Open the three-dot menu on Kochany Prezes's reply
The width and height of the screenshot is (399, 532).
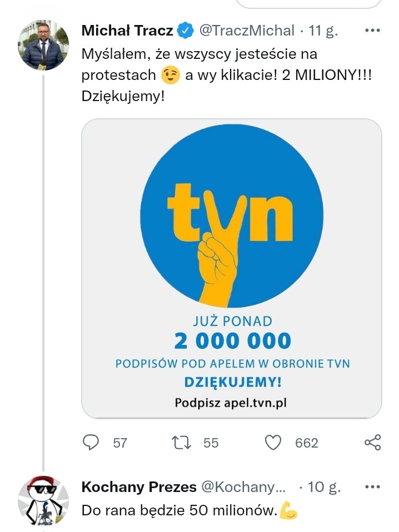(372, 487)
